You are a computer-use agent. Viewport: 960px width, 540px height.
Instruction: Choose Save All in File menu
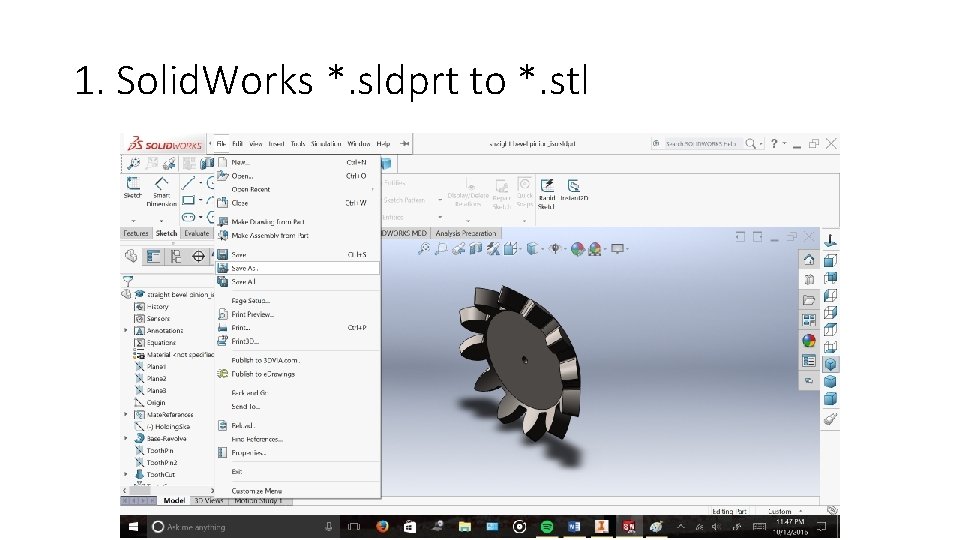(298, 282)
